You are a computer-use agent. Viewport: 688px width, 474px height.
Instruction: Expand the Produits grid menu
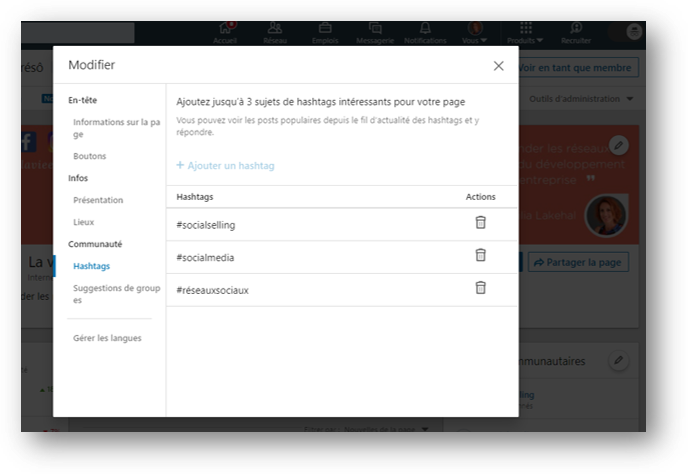tap(525, 33)
